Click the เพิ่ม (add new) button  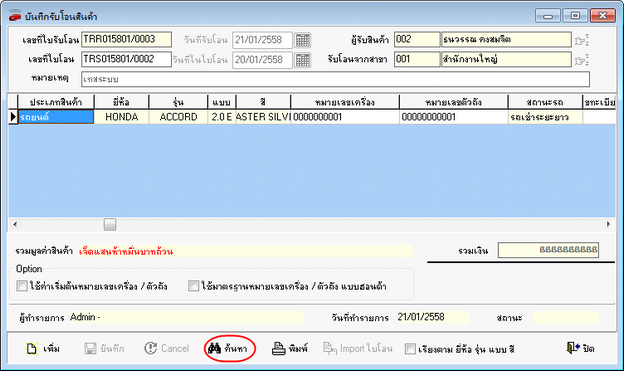43,349
